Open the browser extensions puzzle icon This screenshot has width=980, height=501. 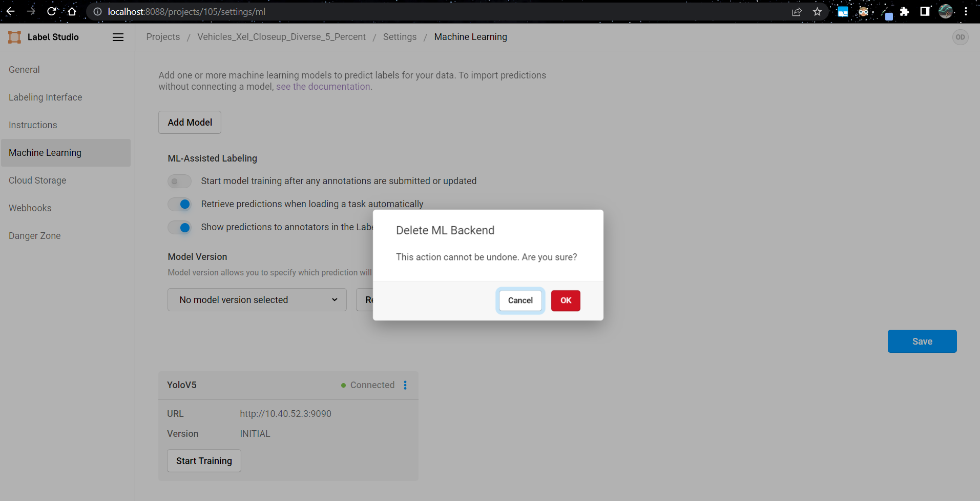coord(904,11)
